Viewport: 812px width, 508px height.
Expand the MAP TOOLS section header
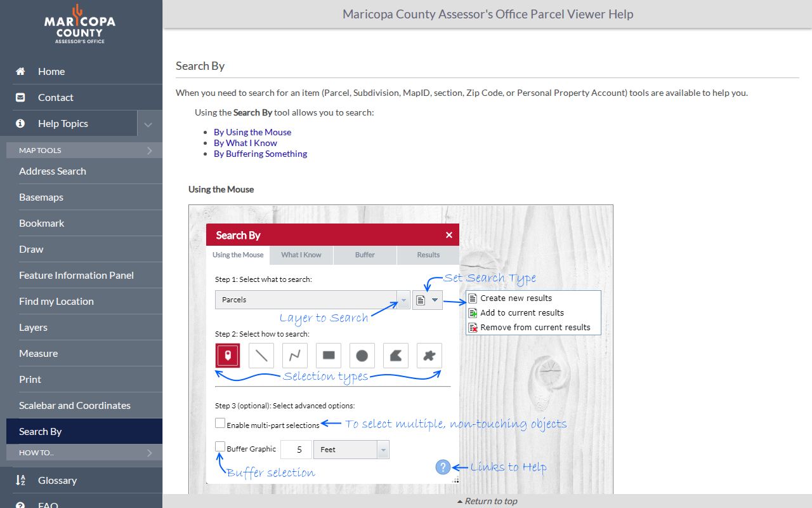pyautogui.click(x=84, y=150)
